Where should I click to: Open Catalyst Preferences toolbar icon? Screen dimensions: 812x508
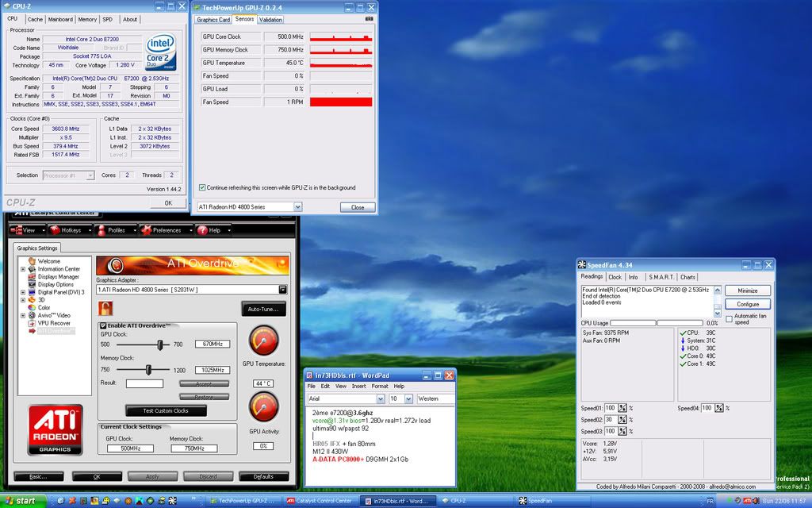[145, 230]
